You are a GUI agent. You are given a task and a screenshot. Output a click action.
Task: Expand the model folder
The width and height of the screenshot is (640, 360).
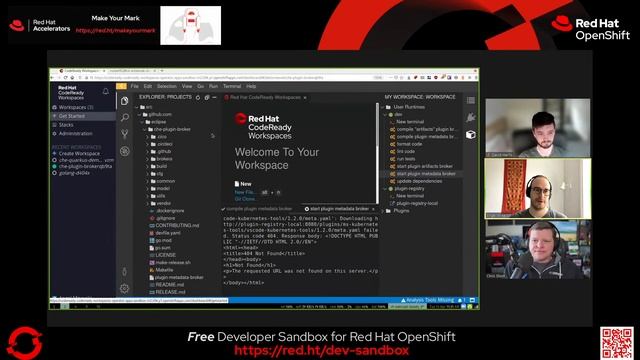(163, 188)
